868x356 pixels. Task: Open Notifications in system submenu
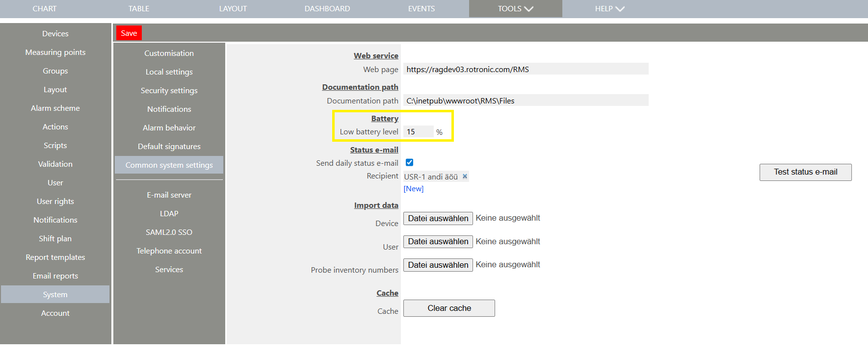tap(169, 109)
